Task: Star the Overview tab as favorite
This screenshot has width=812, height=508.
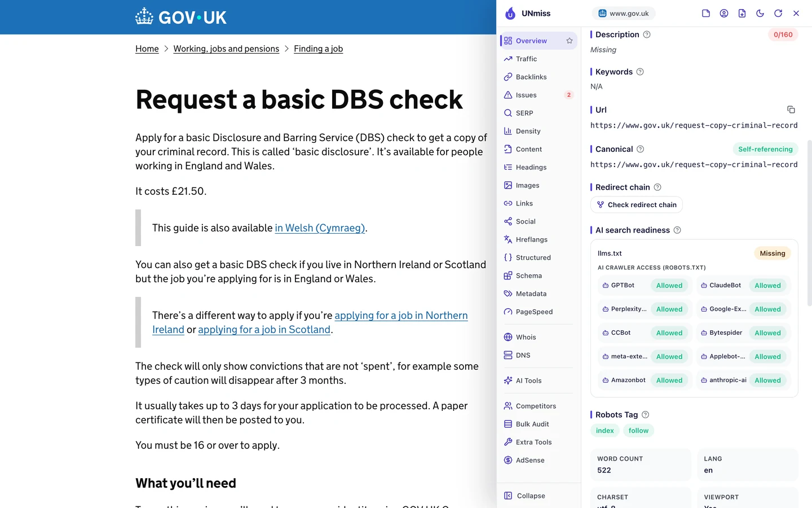Action: click(x=570, y=41)
